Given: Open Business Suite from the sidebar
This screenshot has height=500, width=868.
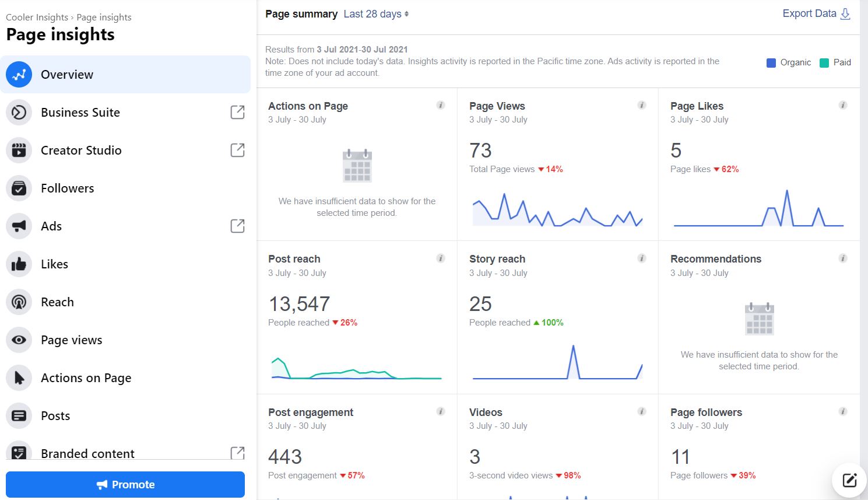Looking at the screenshot, I should pyautogui.click(x=80, y=112).
